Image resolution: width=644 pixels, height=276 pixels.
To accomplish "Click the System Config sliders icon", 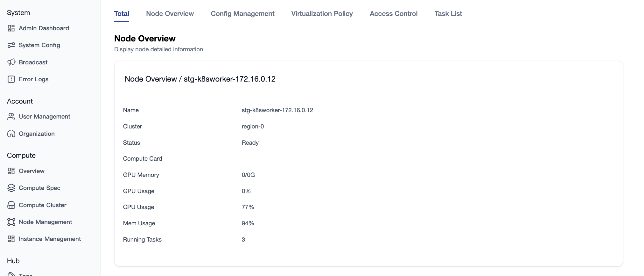I will coord(11,45).
